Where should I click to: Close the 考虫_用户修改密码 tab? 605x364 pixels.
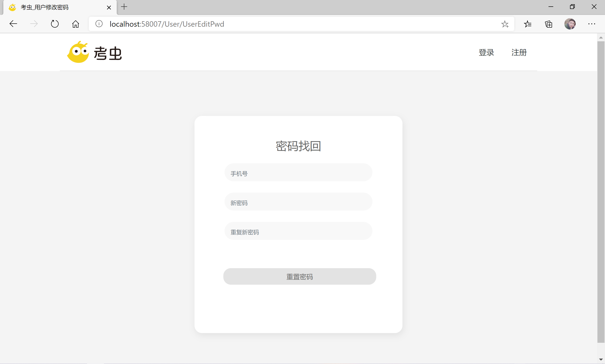109,7
